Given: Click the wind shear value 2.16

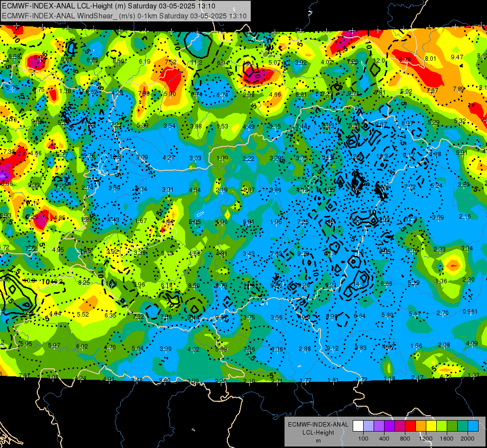Looking at the screenshot, I should 465,217.
